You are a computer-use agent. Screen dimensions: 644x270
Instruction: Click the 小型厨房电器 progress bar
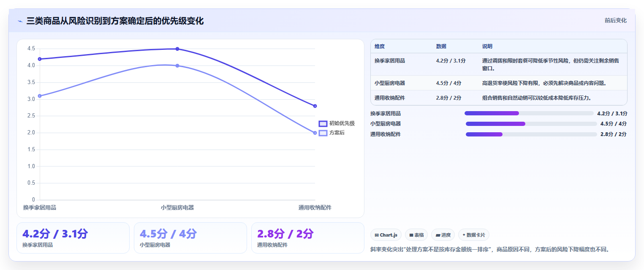click(x=531, y=124)
